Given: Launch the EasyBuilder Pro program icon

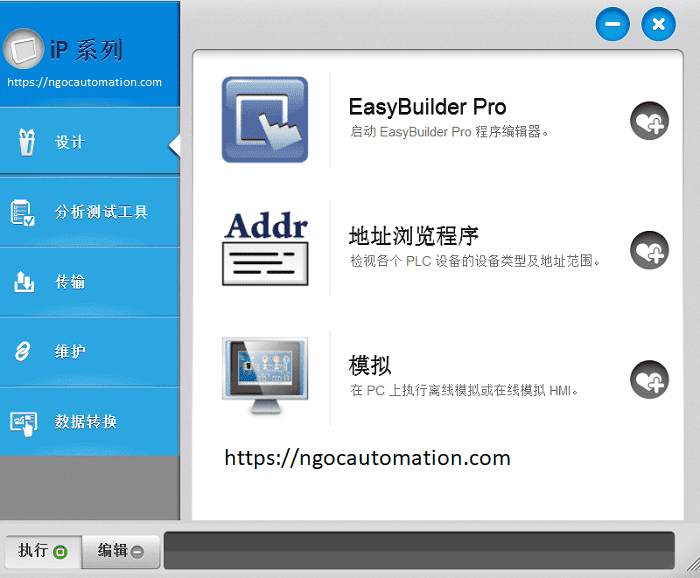Looking at the screenshot, I should [265, 120].
